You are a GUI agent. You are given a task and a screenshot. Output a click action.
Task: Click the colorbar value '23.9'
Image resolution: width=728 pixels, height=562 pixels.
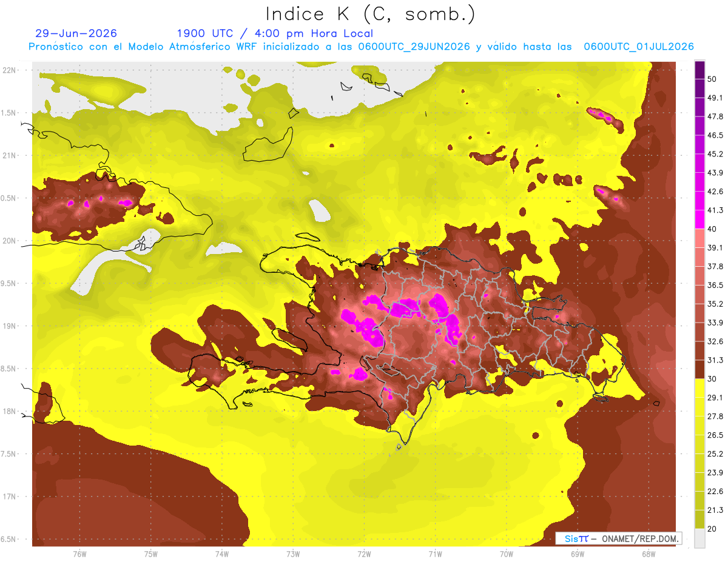tap(715, 473)
